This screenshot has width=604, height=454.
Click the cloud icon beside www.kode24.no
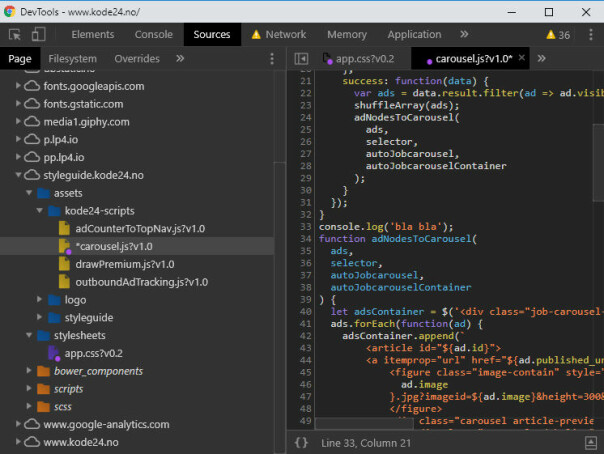tap(32, 442)
